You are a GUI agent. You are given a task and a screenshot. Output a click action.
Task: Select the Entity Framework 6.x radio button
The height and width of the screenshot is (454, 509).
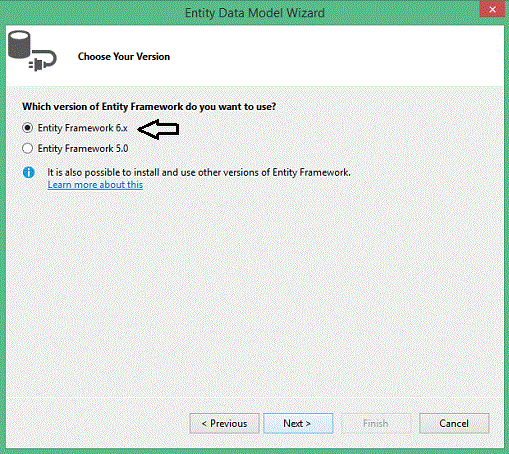(x=27, y=128)
